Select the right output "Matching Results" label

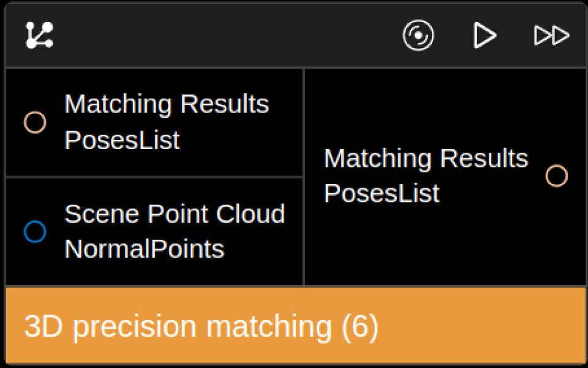(x=426, y=158)
